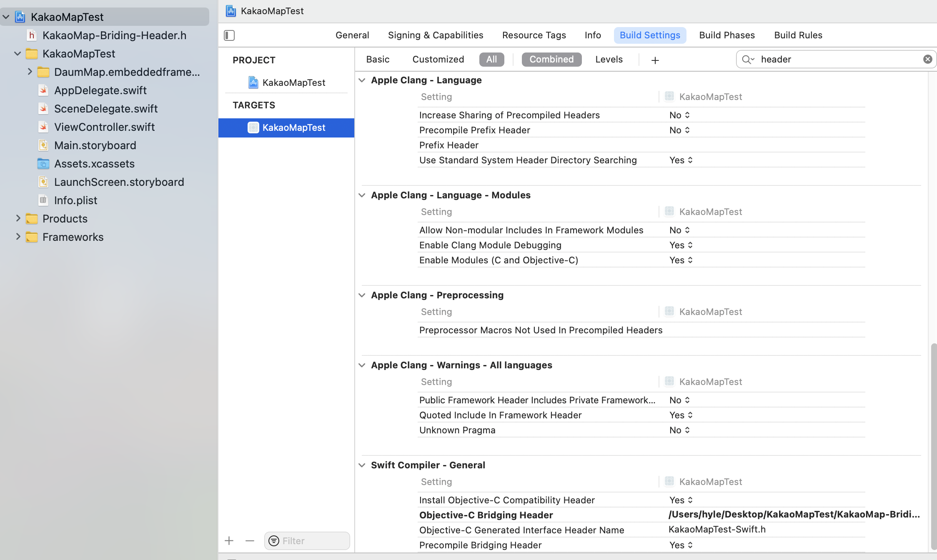Screen dimensions: 937x560
Task: Show Customized build settings
Action: click(438, 60)
